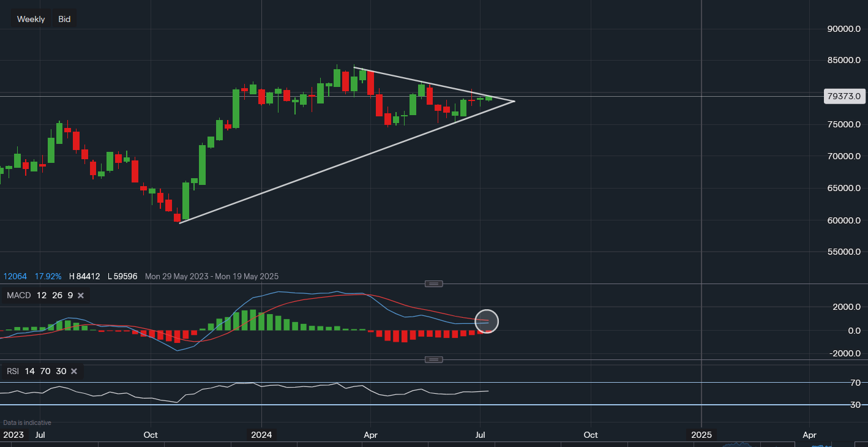Screen dimensions: 868x447
Task: Click the 2025 label on time axis
Action: tap(702, 435)
